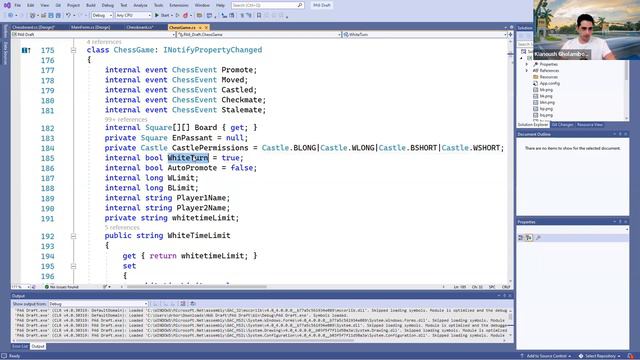Open the ChessGame type navigation dropdown

point(259,35)
